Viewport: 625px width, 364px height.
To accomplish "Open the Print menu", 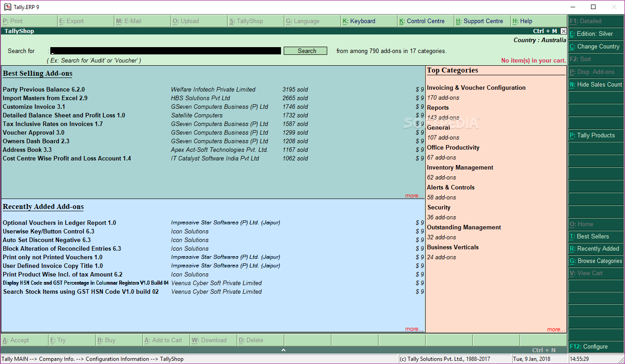I will (29, 21).
